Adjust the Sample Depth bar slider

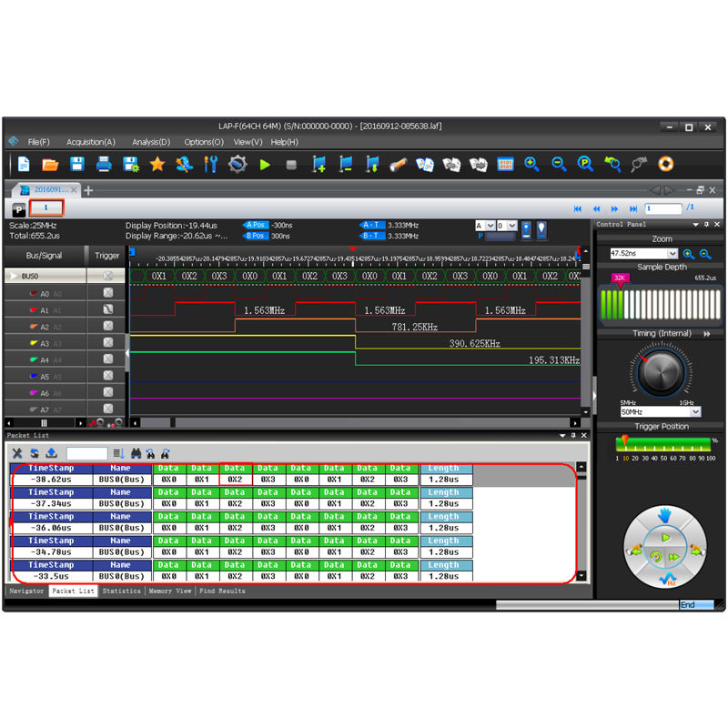[x=660, y=304]
